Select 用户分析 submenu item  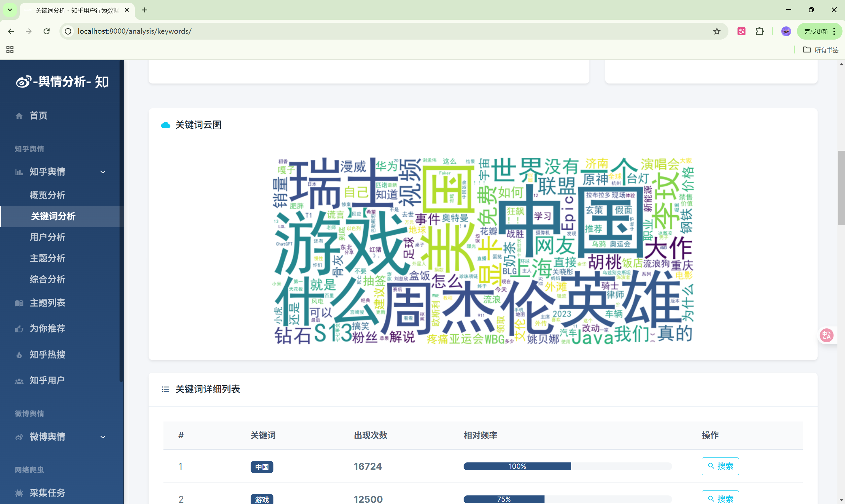pyautogui.click(x=47, y=237)
